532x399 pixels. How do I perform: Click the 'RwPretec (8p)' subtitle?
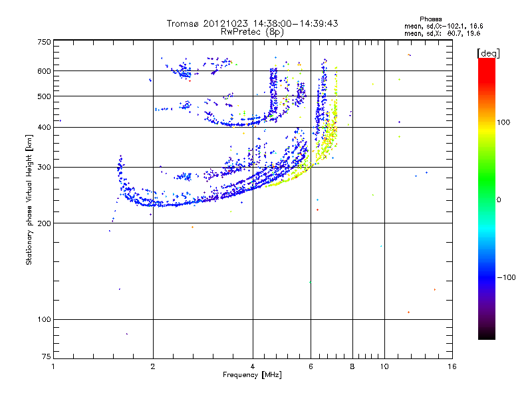[x=252, y=32]
